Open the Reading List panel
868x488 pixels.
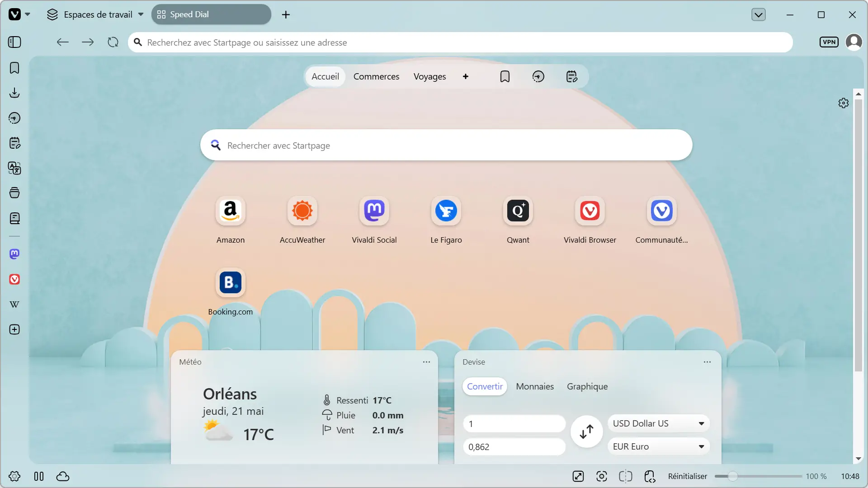tap(14, 218)
